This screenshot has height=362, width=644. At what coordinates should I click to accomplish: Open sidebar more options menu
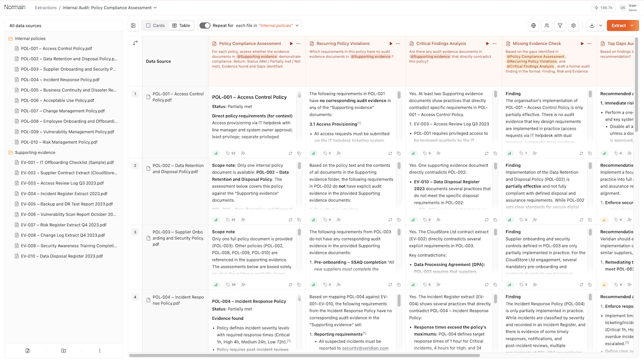coord(100,350)
